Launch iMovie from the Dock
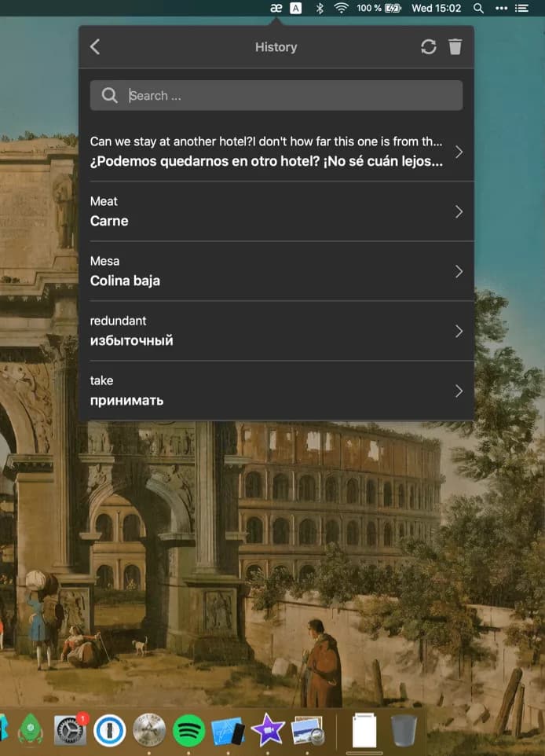 [268, 729]
